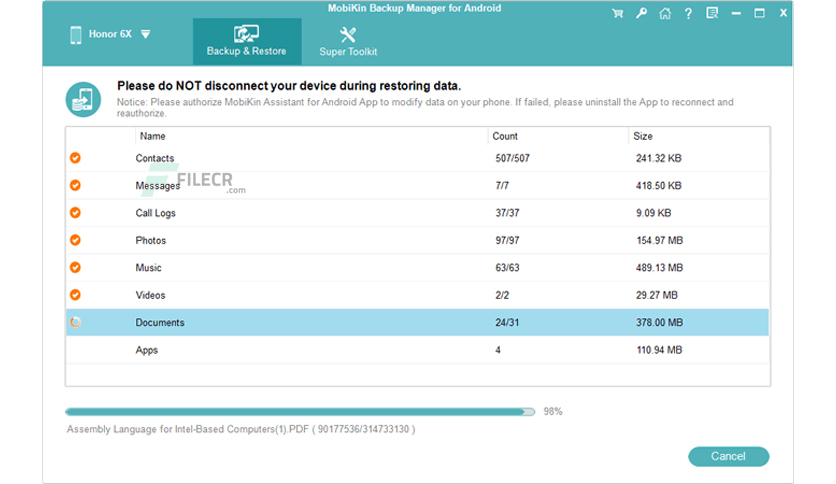Click the 97/97 photos count
The height and width of the screenshot is (484, 836).
(x=507, y=240)
